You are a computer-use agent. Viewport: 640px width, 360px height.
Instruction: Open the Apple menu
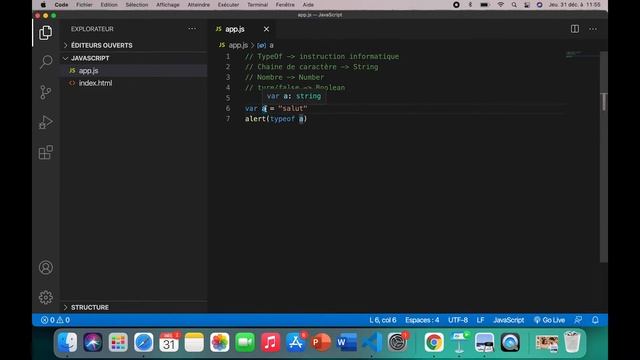pos(43,5)
